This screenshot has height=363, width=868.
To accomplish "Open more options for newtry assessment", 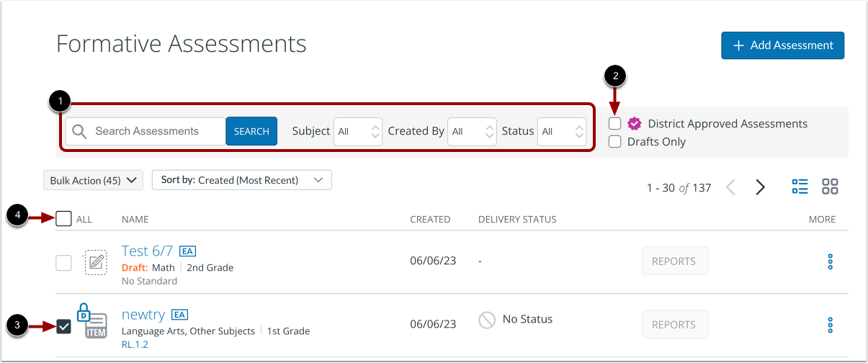I will (830, 325).
